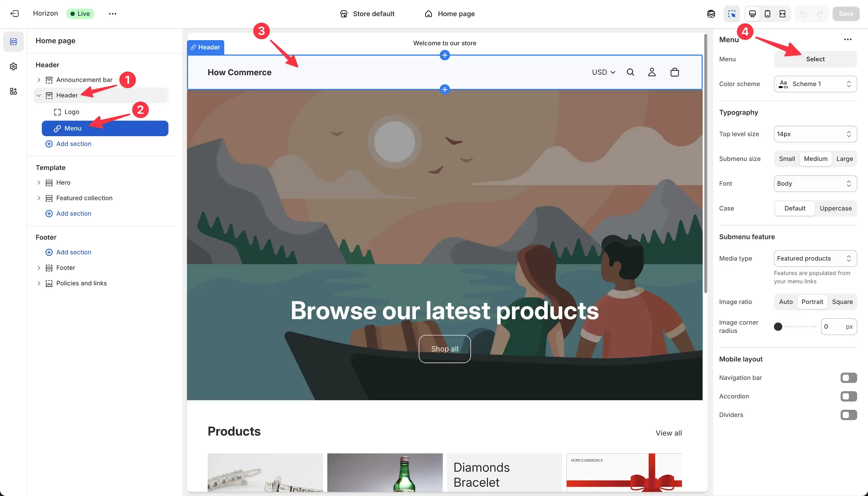Image resolution: width=868 pixels, height=496 pixels.
Task: Click the exit editor back icon
Action: [14, 14]
